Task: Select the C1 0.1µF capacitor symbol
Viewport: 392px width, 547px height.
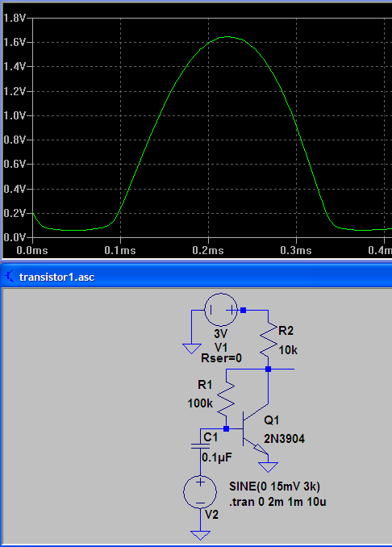Action: click(x=200, y=445)
